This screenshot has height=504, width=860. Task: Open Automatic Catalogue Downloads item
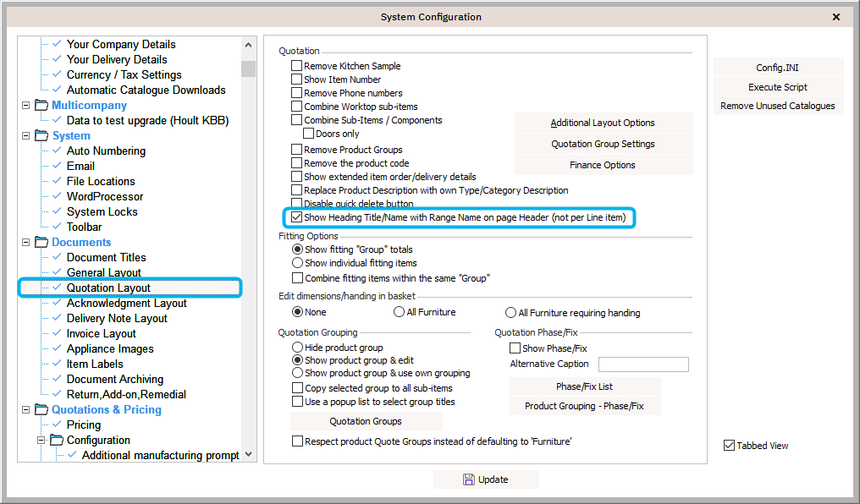pos(146,90)
